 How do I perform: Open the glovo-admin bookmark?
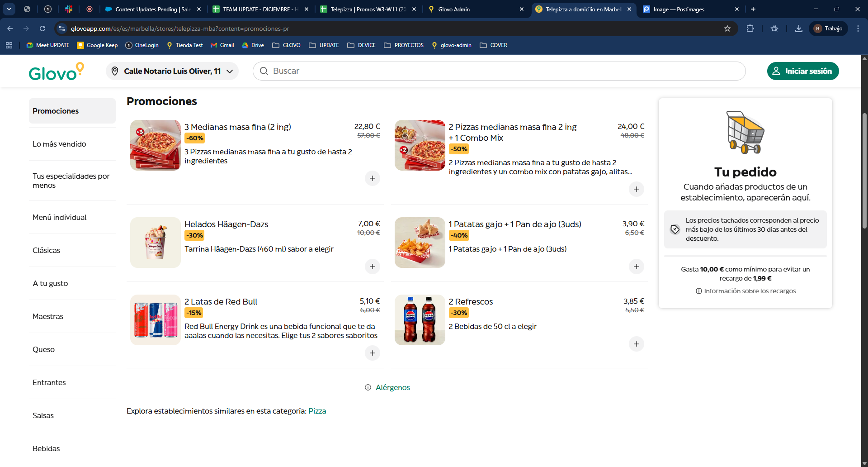pyautogui.click(x=452, y=45)
